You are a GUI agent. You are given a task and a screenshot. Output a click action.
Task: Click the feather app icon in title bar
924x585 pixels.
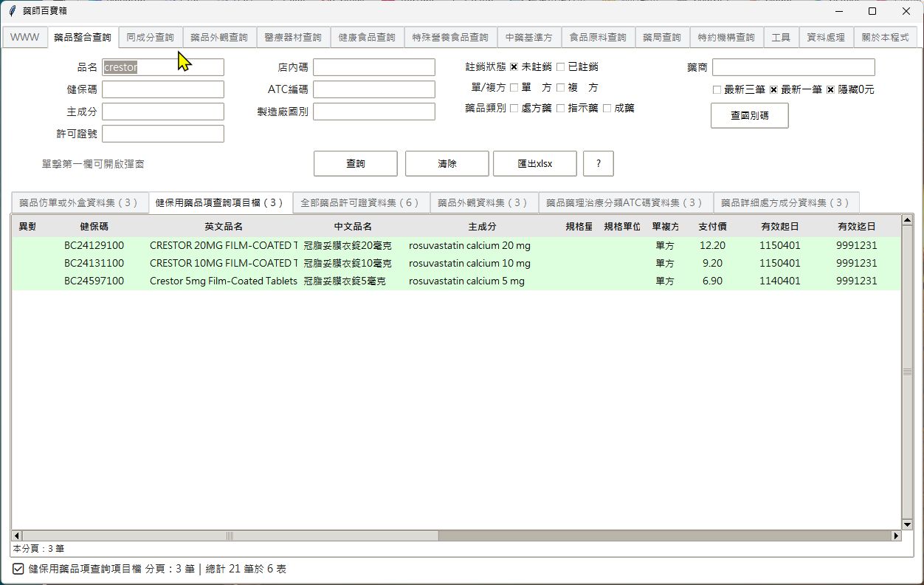coord(13,12)
